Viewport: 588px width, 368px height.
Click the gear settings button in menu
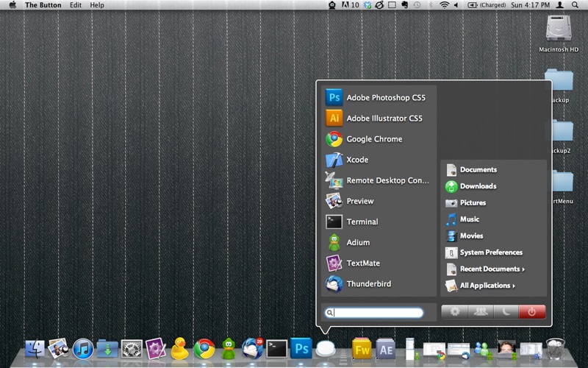(x=455, y=311)
